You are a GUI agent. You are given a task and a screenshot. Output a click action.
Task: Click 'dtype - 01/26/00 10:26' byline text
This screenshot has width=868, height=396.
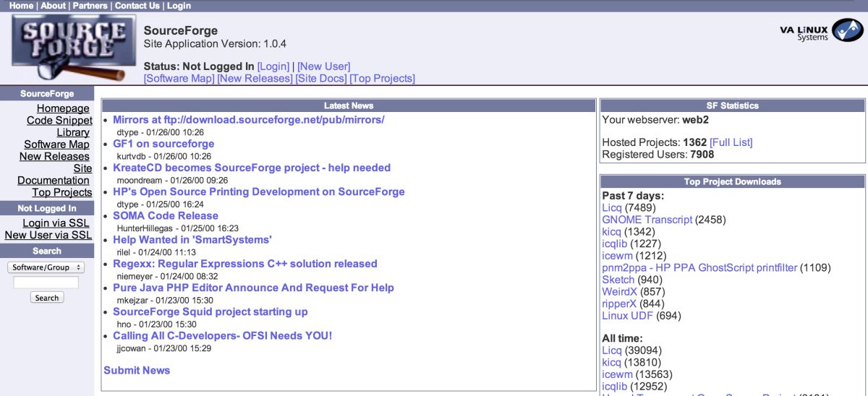(160, 132)
